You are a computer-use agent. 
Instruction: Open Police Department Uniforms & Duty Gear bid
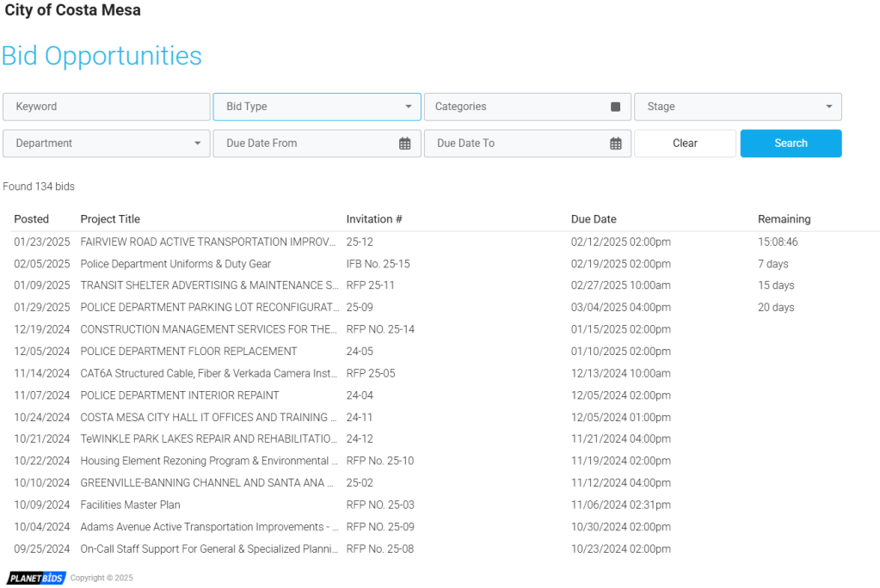[175, 264]
